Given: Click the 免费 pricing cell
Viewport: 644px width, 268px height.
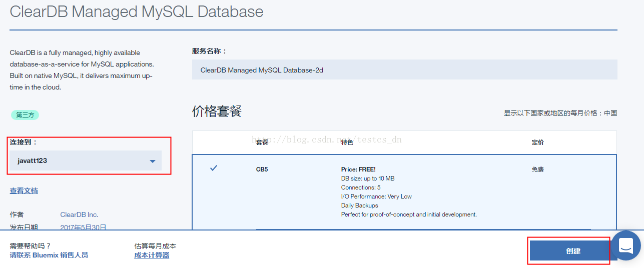Looking at the screenshot, I should [537, 169].
